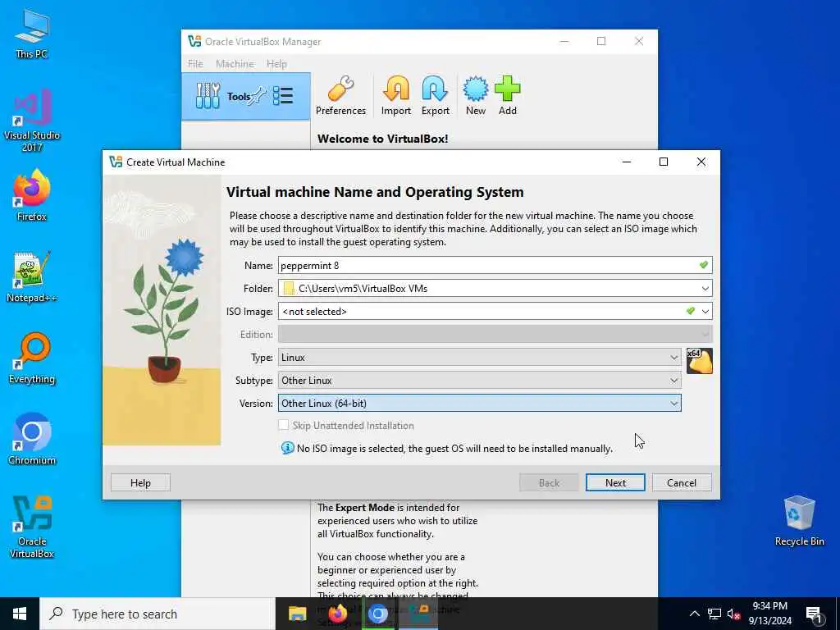Select the Notepad++ desktop shortcut

(x=32, y=277)
